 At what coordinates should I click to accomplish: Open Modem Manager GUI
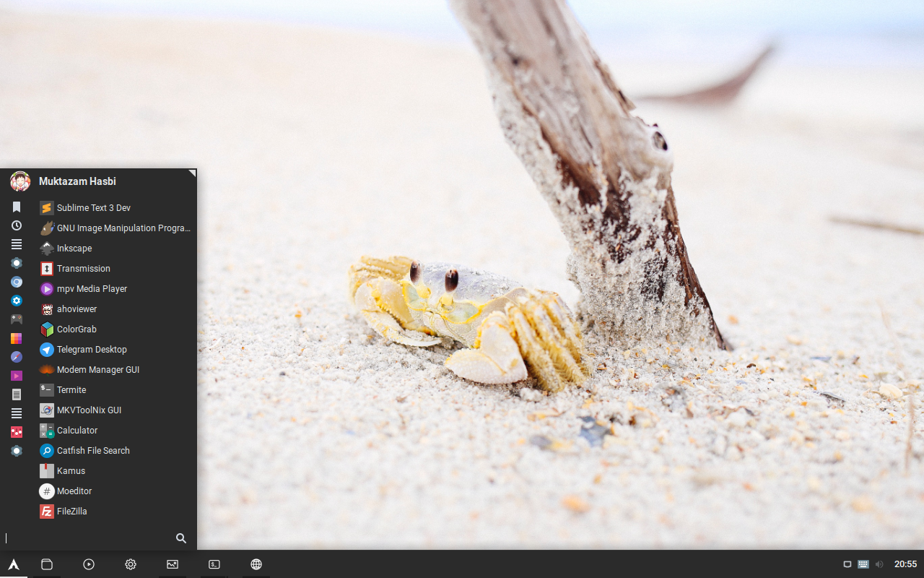tap(115, 370)
